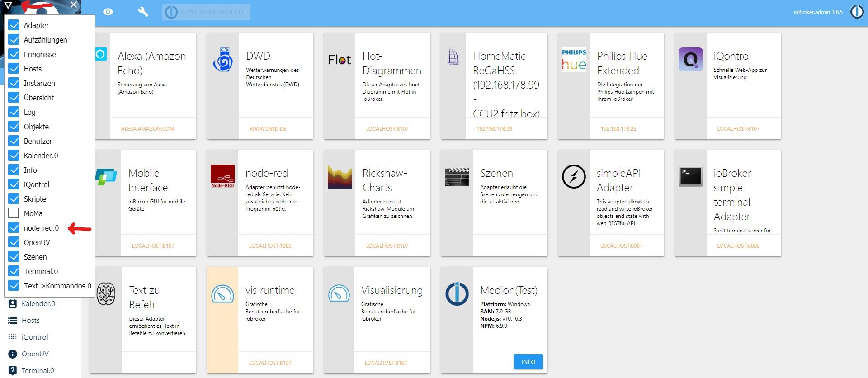Open the 192.168.178.99 HomeMatic link

point(494,129)
